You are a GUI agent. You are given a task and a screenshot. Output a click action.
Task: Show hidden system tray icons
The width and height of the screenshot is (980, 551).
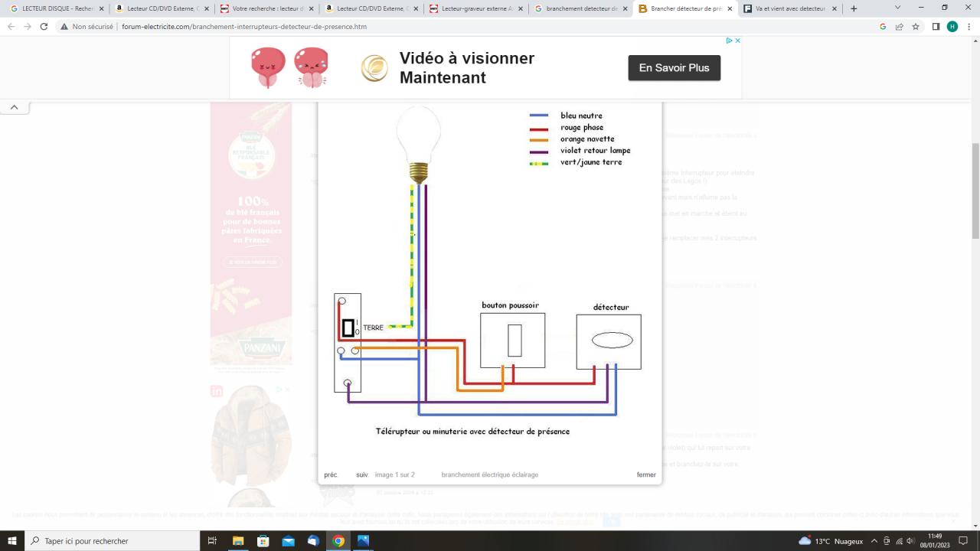pos(874,541)
